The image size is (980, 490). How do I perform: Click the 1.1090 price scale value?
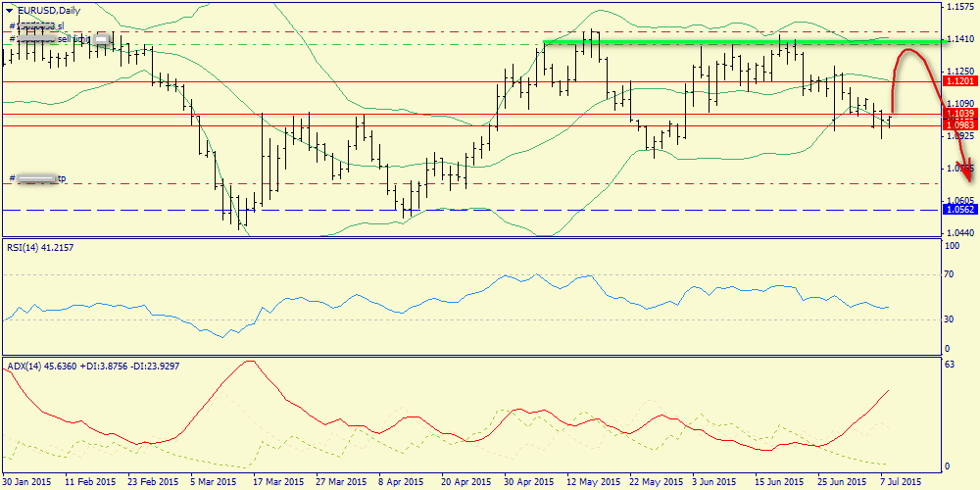pyautogui.click(x=960, y=103)
